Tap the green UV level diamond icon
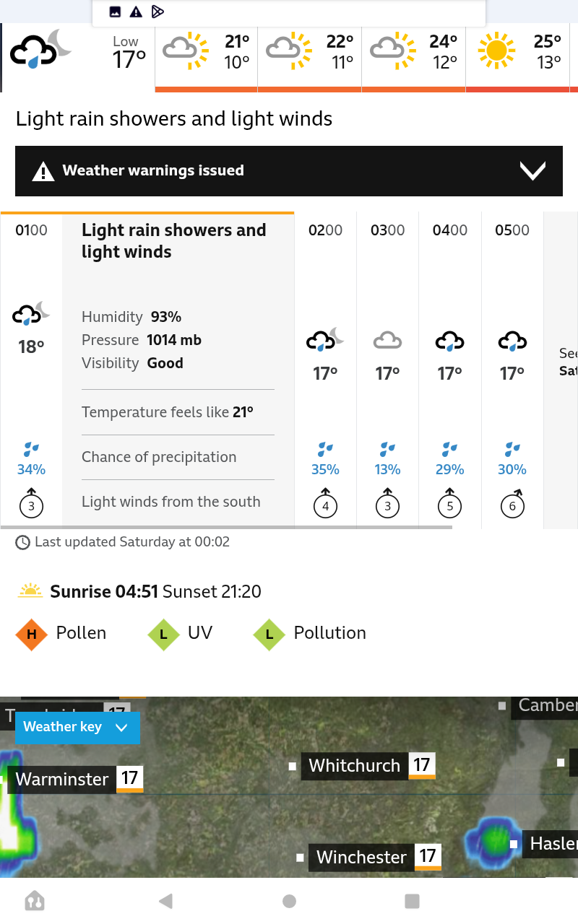Viewport: 578px width, 924px height. tap(163, 635)
